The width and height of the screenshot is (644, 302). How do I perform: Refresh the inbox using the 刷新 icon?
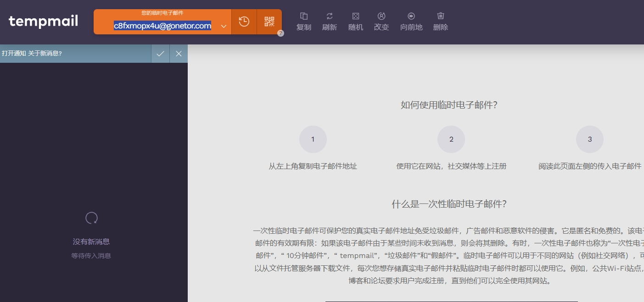pyautogui.click(x=330, y=22)
